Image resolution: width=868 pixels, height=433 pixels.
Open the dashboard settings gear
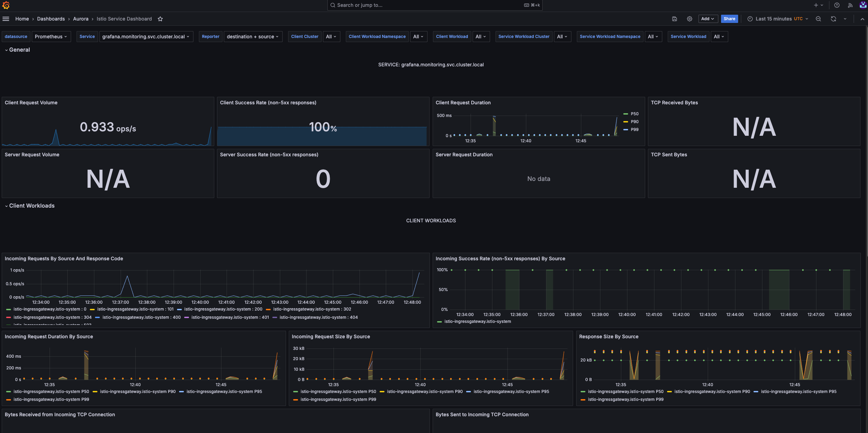(x=690, y=19)
